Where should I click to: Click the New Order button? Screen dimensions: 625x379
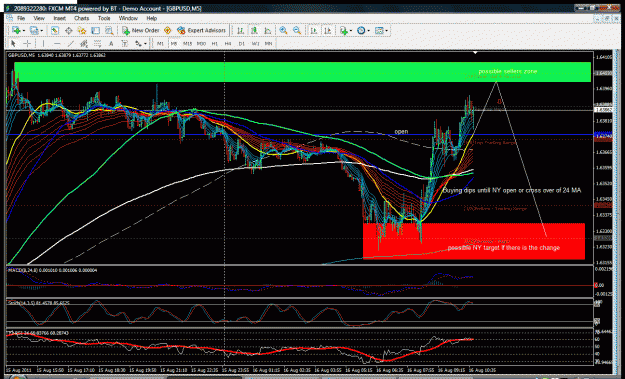pos(141,31)
